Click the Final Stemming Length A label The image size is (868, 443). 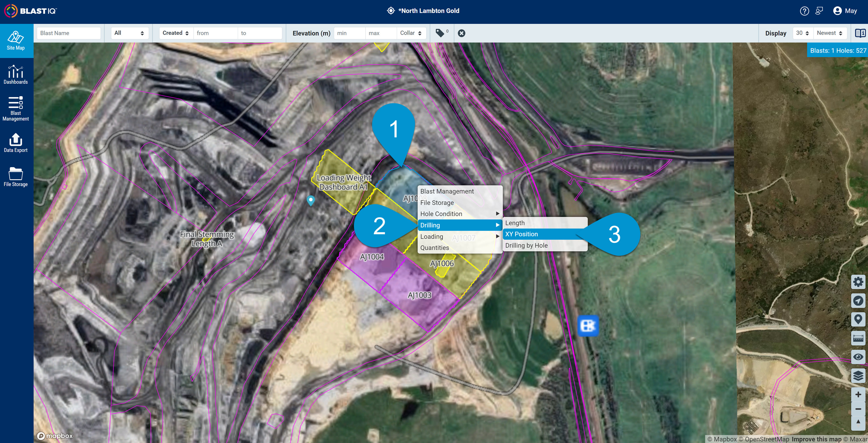pyautogui.click(x=207, y=239)
